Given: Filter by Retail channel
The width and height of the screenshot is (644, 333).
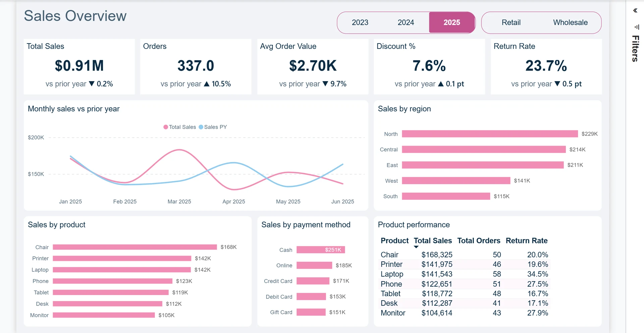Looking at the screenshot, I should pyautogui.click(x=511, y=22).
